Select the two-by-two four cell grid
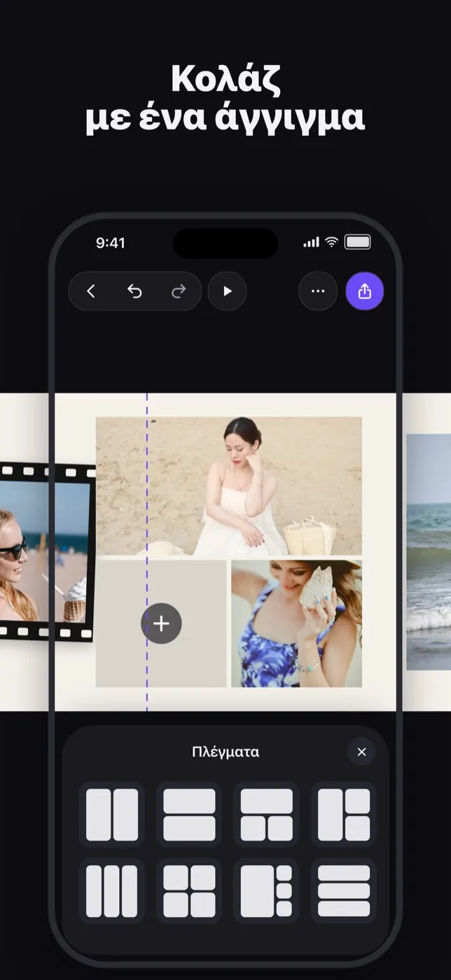The width and height of the screenshot is (451, 980). click(189, 891)
